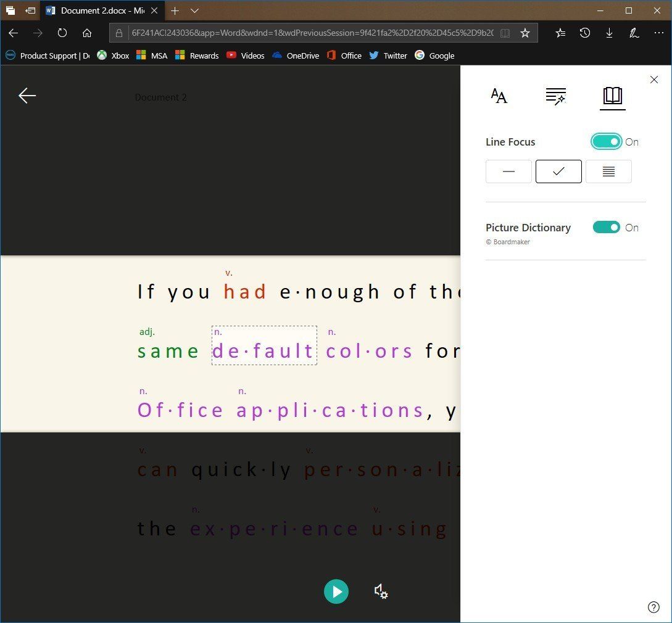Viewport: 672px width, 623px height.
Task: Turn off the Line Focus toggle
Action: (x=606, y=141)
